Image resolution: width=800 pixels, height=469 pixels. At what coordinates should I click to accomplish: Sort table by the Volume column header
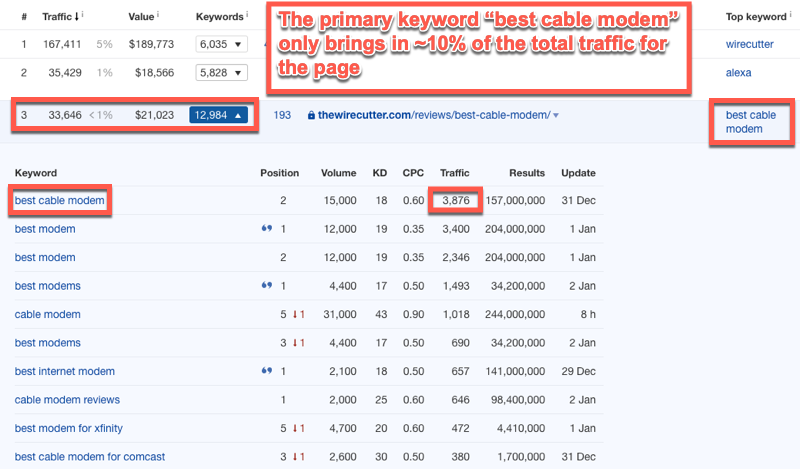tap(338, 173)
